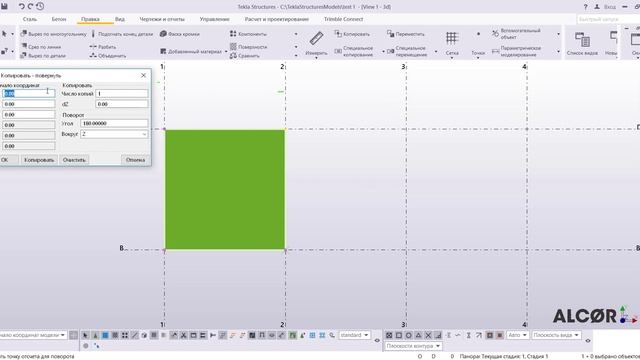This screenshot has height=360, width=640.
Task: Click the Разбить split command
Action: pos(103,47)
